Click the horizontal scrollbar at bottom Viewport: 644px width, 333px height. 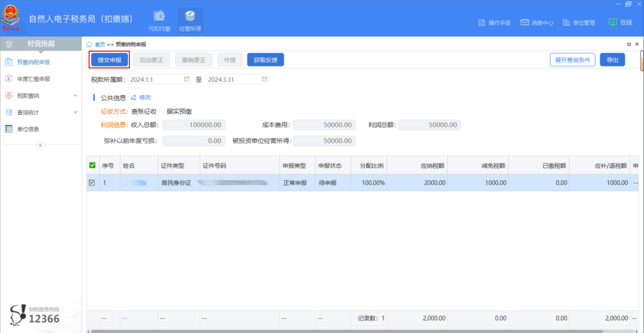346,331
